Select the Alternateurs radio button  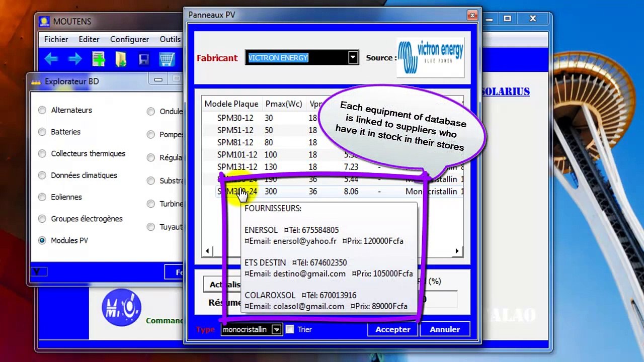(x=42, y=110)
